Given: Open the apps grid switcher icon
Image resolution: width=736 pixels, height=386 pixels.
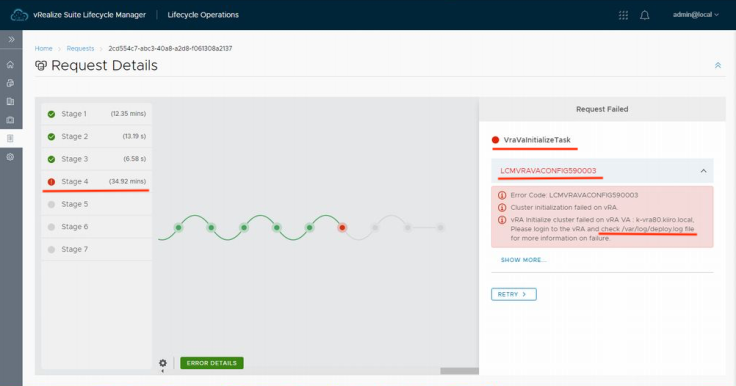Looking at the screenshot, I should [623, 15].
